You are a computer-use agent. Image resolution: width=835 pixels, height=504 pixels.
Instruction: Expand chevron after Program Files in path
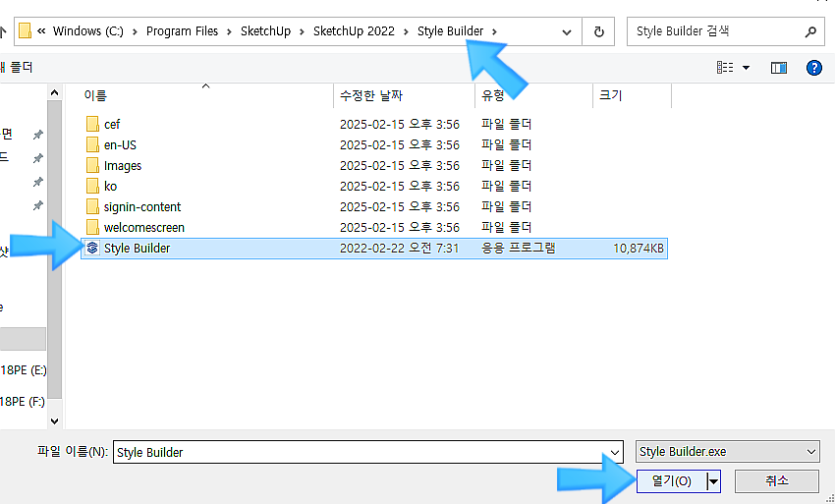coord(229,31)
